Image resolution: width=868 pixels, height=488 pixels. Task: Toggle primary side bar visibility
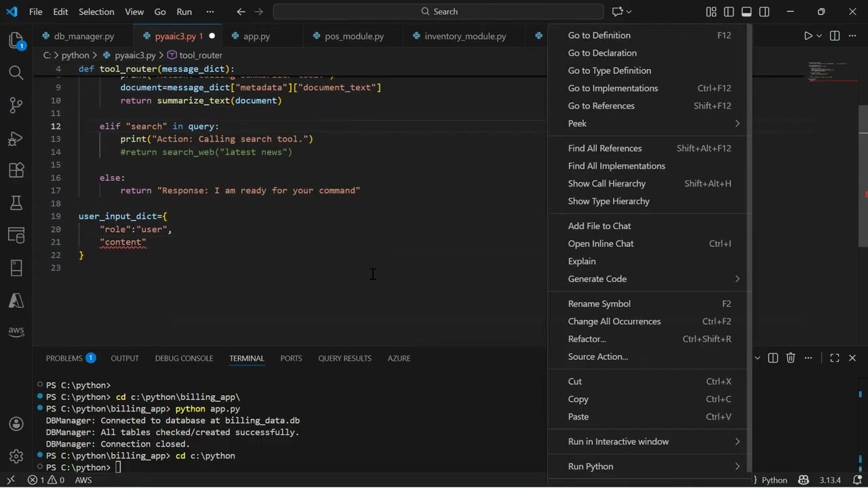[729, 12]
